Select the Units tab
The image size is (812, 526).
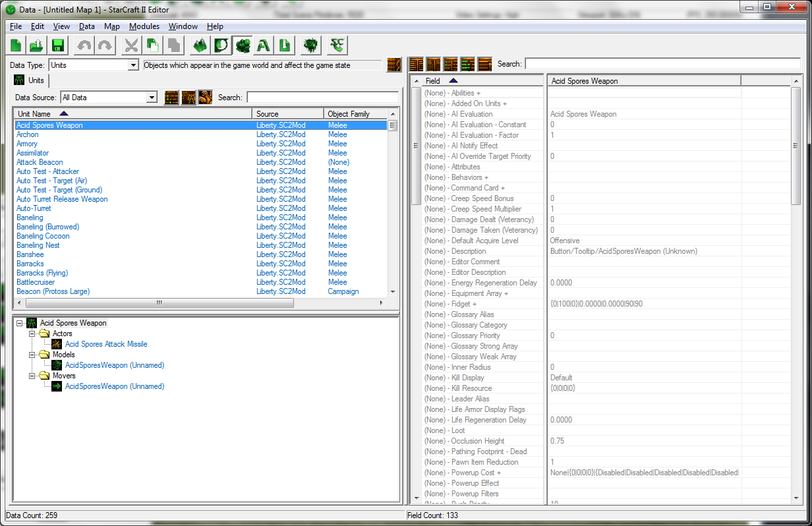coord(30,80)
